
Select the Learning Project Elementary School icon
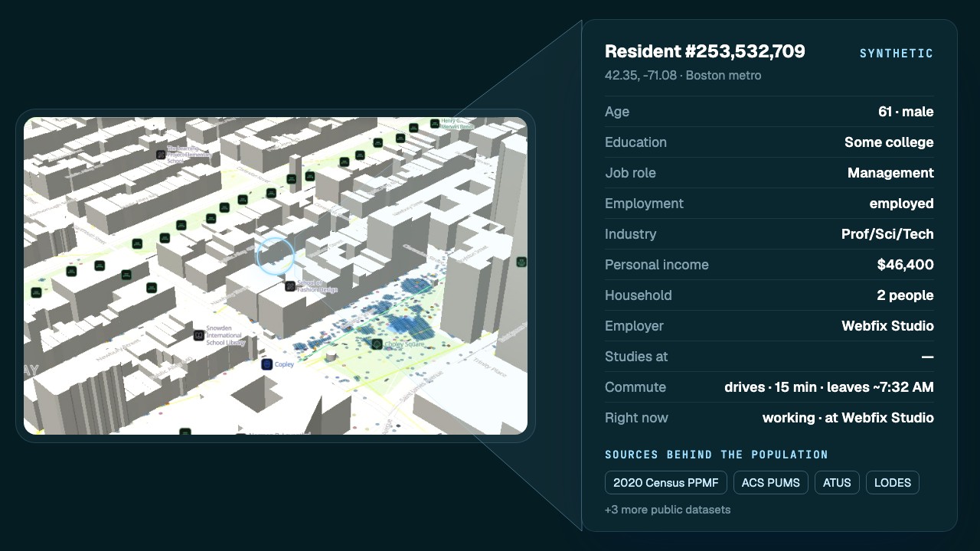[x=161, y=155]
